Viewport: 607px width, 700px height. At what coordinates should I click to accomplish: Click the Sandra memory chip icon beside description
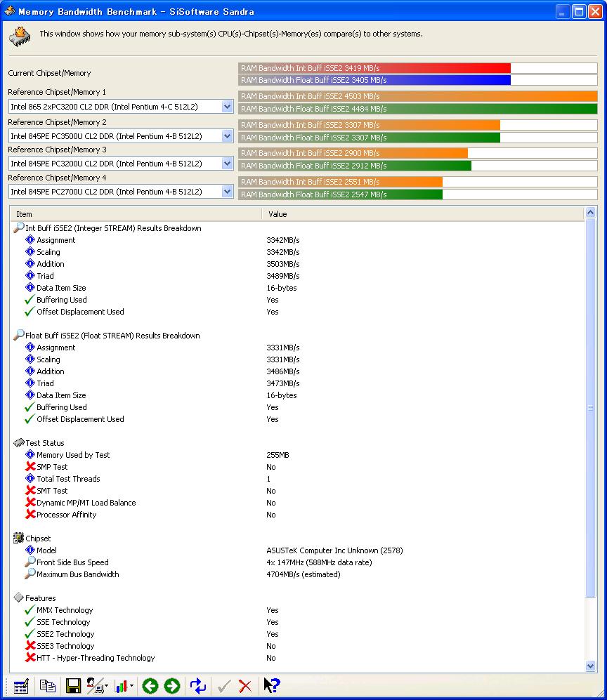(x=20, y=37)
